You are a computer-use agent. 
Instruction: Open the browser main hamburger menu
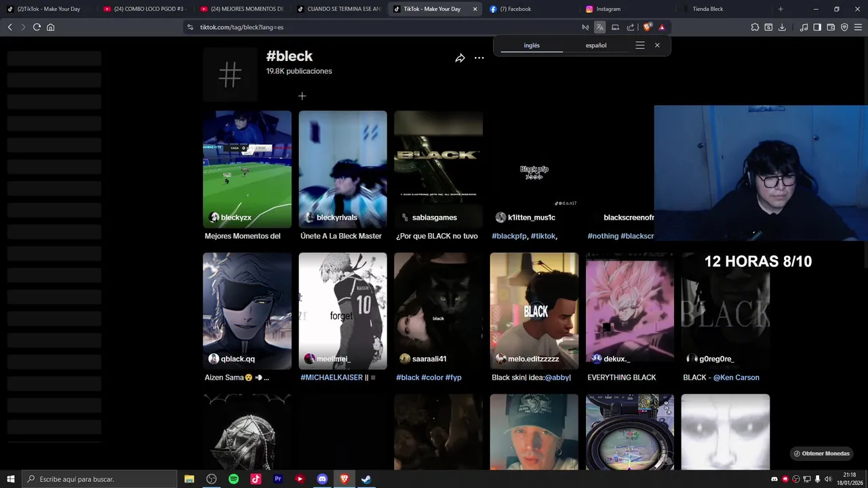click(x=858, y=27)
